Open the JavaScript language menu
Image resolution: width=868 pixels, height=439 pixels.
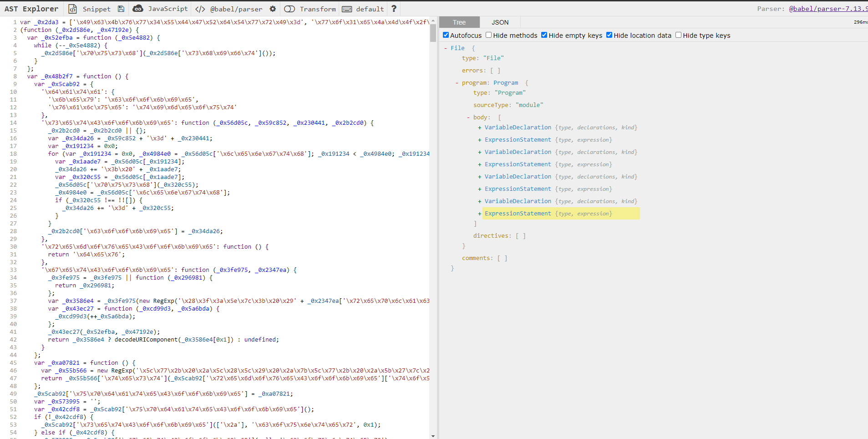[x=168, y=9]
